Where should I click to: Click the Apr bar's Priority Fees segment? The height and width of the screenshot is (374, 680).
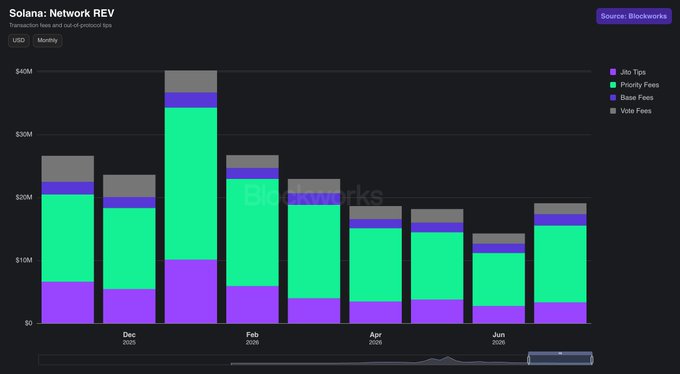pos(376,265)
